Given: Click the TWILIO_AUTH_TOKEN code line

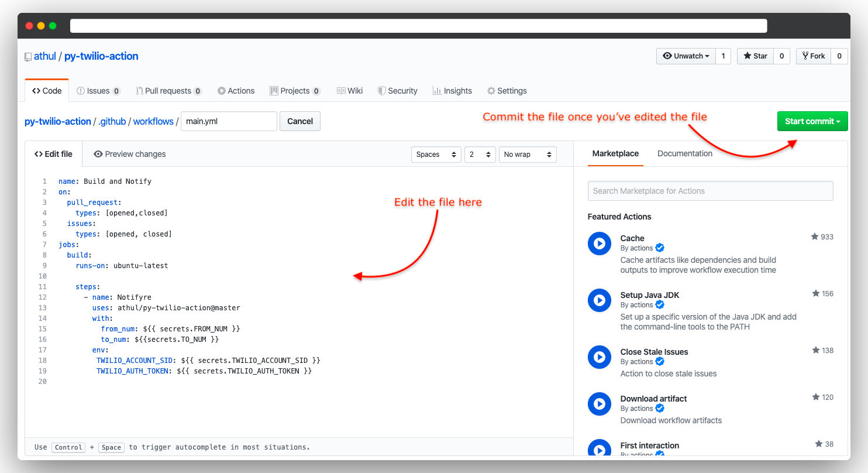Looking at the screenshot, I should 204,371.
